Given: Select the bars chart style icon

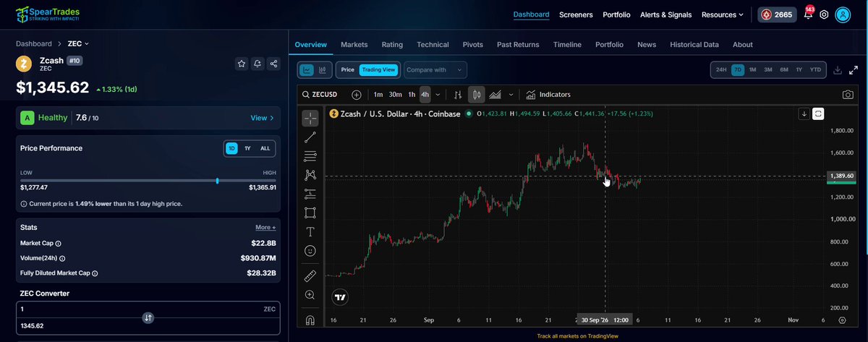Looking at the screenshot, I should click(x=457, y=95).
